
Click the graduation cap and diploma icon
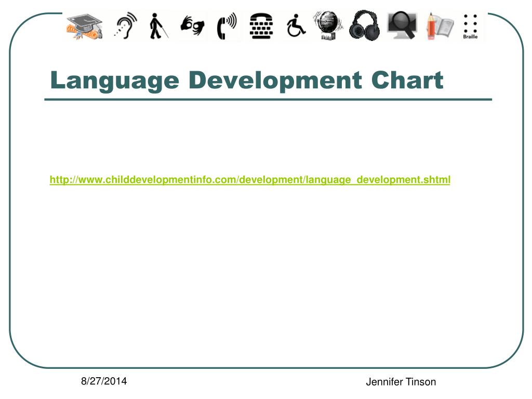tap(85, 26)
